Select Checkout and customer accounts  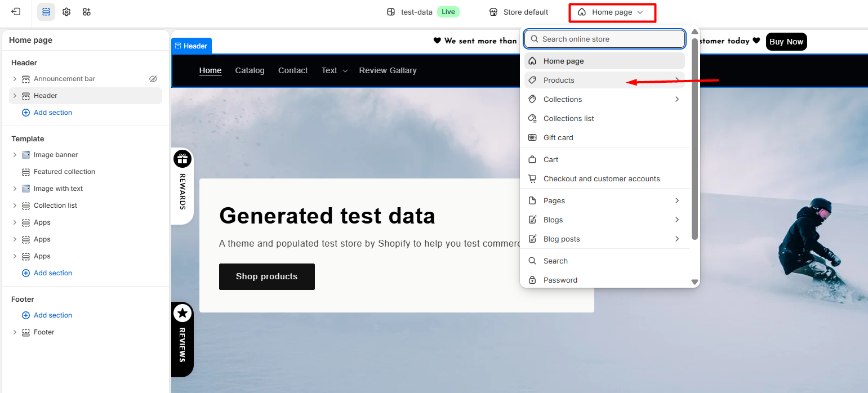601,178
